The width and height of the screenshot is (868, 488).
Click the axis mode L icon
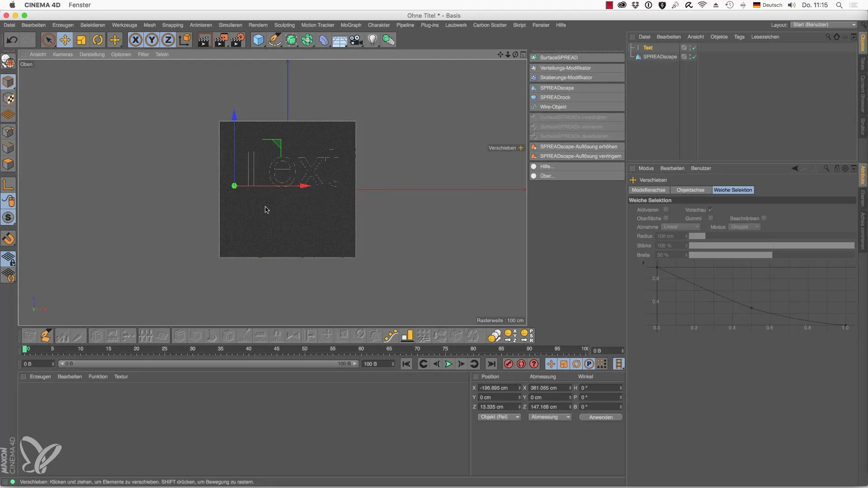tap(8, 184)
